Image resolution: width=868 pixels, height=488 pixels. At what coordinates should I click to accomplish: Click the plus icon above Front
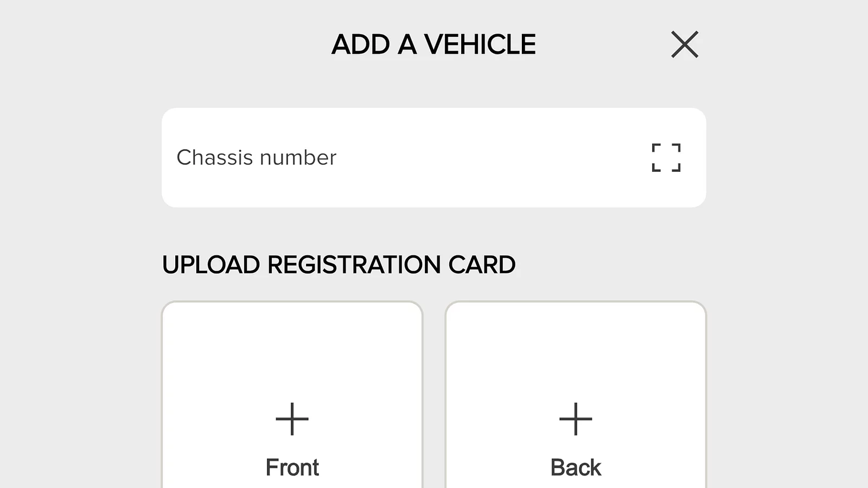coord(292,419)
